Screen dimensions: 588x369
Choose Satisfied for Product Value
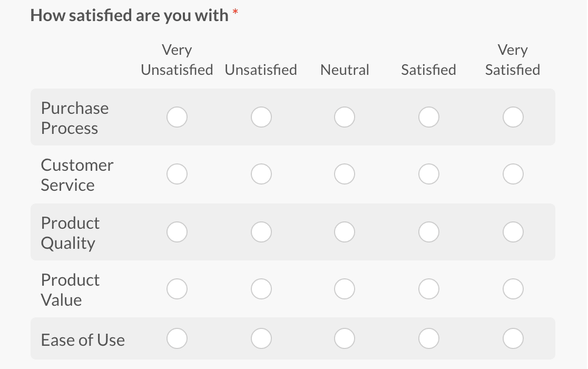428,288
